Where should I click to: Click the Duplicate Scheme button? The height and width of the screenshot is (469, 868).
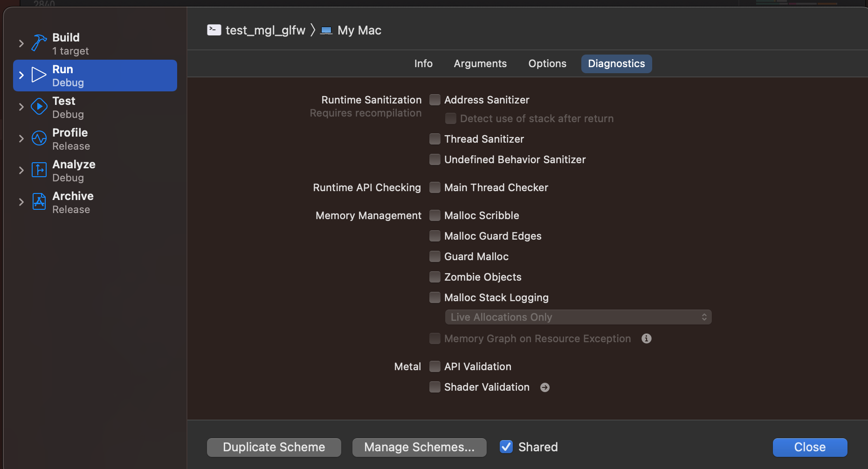tap(274, 447)
